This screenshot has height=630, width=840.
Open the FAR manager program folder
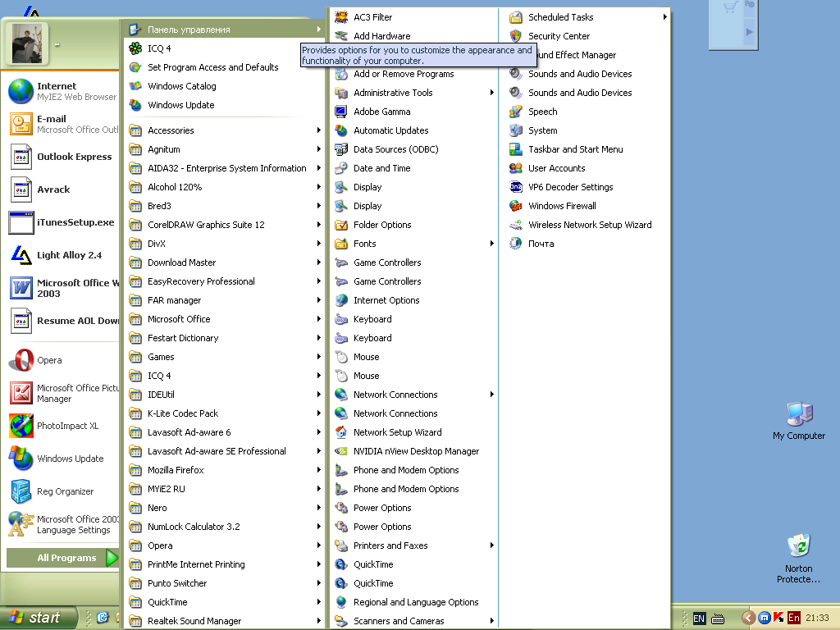pos(225,300)
